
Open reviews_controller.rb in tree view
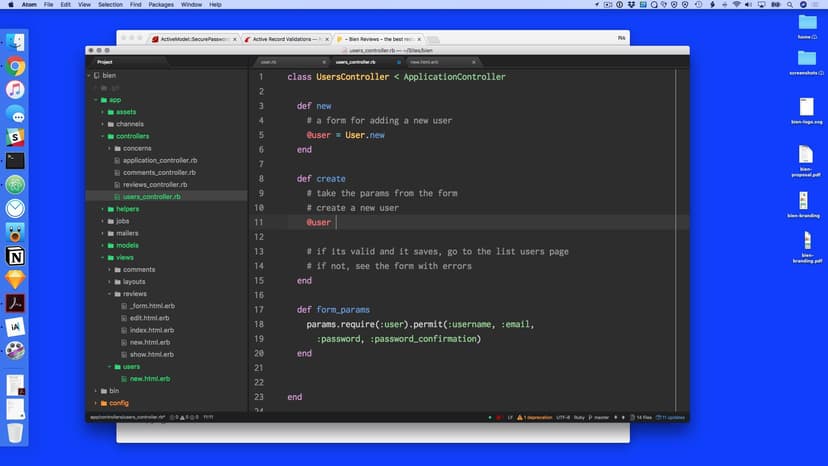[155, 185]
